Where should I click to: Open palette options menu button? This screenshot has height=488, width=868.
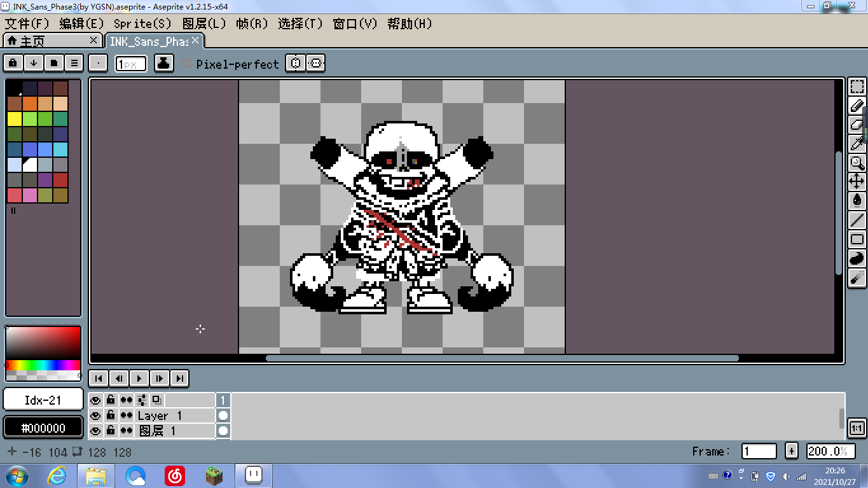[74, 63]
